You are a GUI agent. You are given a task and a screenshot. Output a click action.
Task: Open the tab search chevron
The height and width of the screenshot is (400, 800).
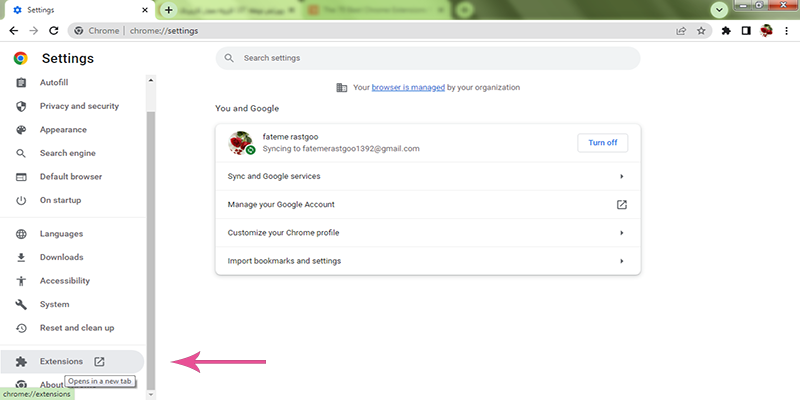(719, 9)
